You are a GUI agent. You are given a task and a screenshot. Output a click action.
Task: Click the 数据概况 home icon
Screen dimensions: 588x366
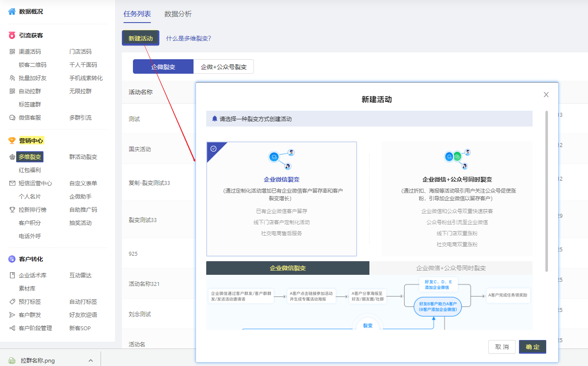[12, 12]
